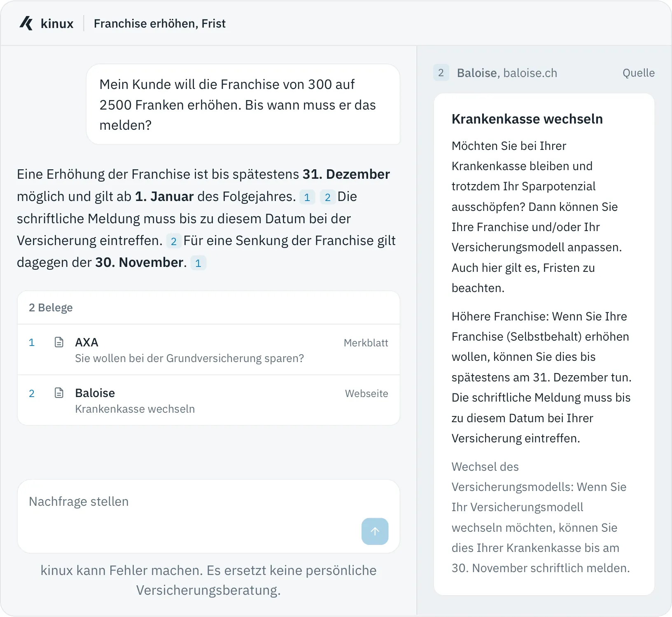The height and width of the screenshot is (617, 672).
Task: Click 'Baloise, baloise.ch' source title
Action: coord(507,73)
